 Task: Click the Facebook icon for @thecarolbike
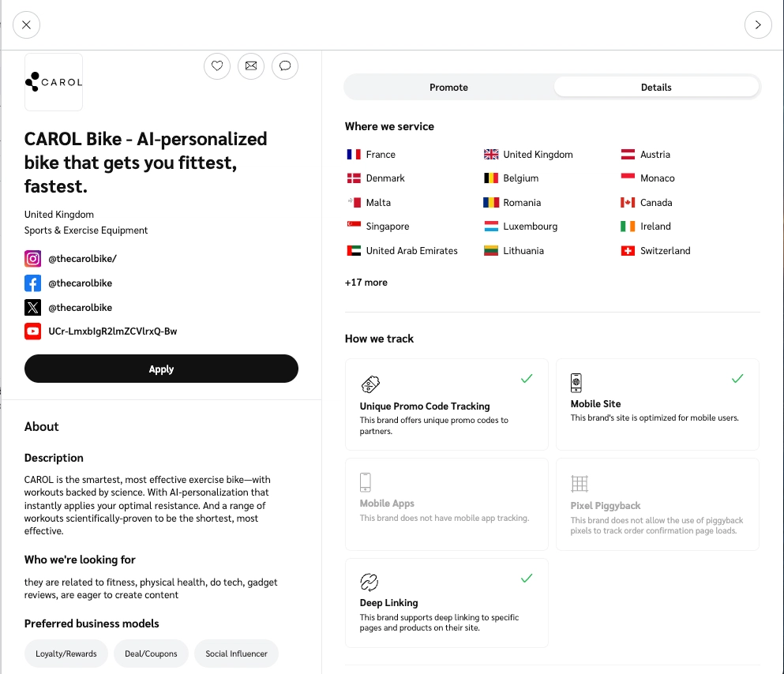coord(32,283)
